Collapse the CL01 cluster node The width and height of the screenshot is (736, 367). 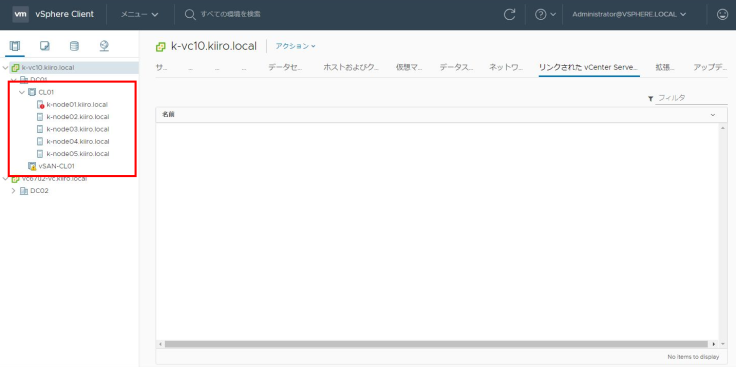coord(22,92)
